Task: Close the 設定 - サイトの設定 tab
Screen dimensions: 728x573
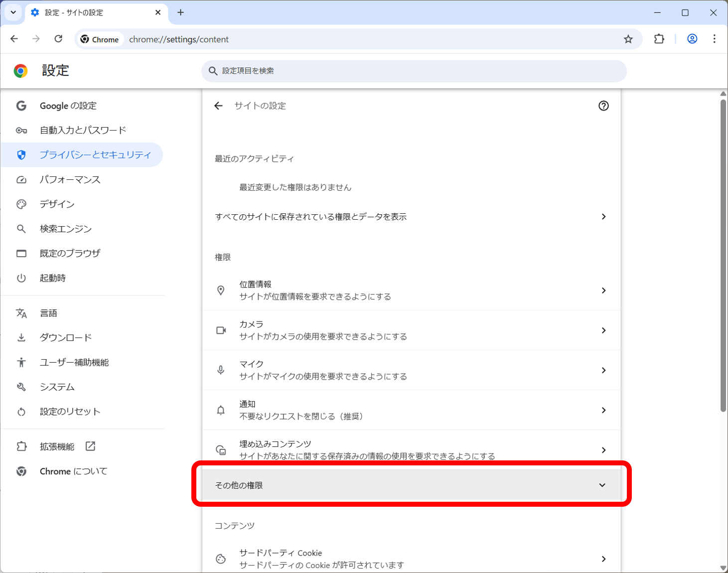Action: click(158, 12)
